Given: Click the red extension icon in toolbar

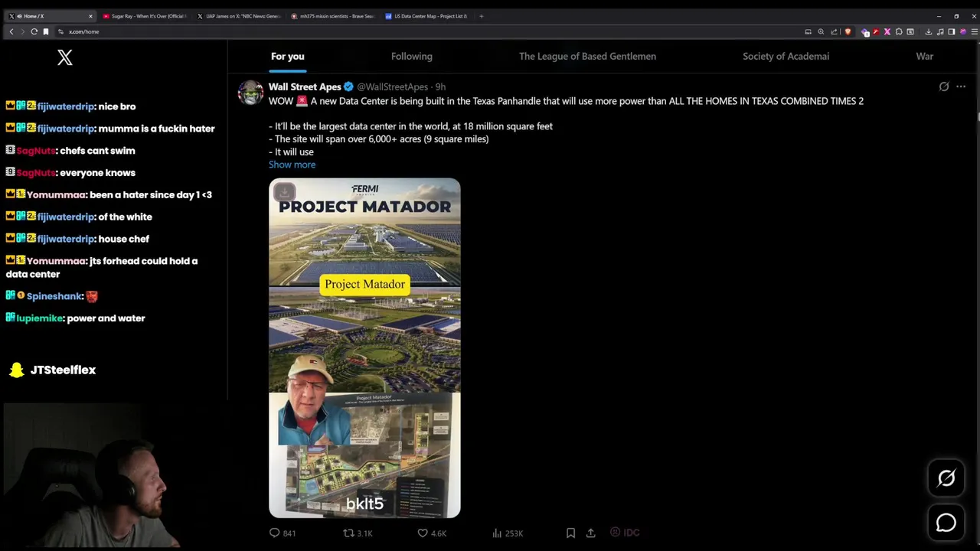Looking at the screenshot, I should pyautogui.click(x=876, y=31).
